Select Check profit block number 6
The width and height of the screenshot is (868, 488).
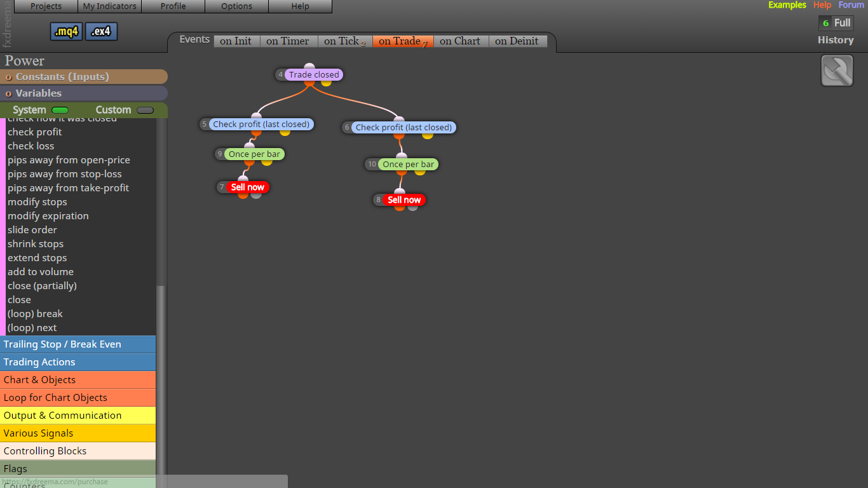(403, 128)
